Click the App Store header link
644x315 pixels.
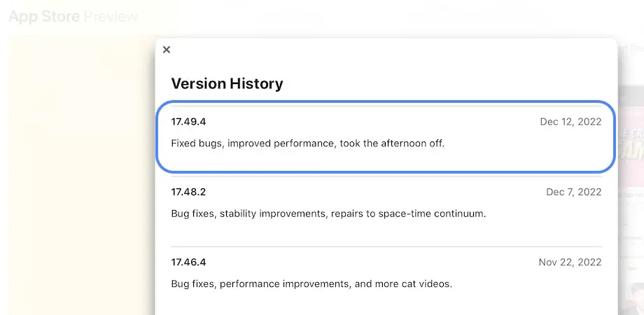(x=44, y=16)
